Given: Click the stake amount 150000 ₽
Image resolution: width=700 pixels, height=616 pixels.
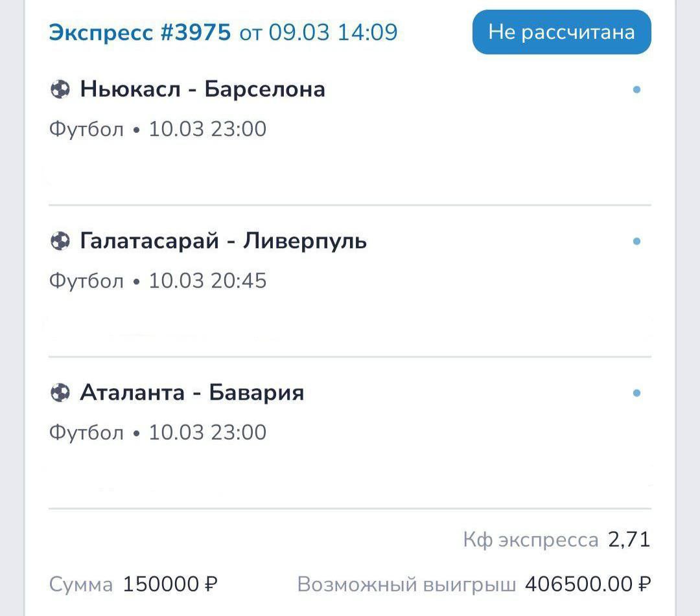Looking at the screenshot, I should [170, 584].
